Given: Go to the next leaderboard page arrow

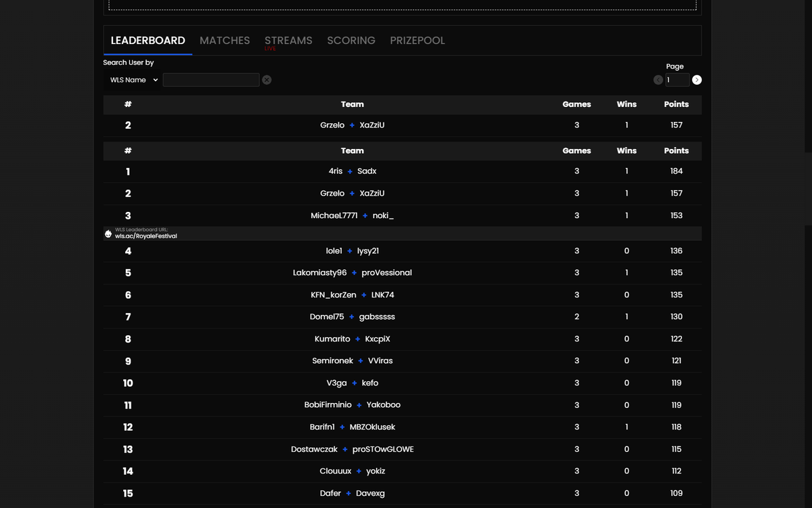Looking at the screenshot, I should click(697, 80).
